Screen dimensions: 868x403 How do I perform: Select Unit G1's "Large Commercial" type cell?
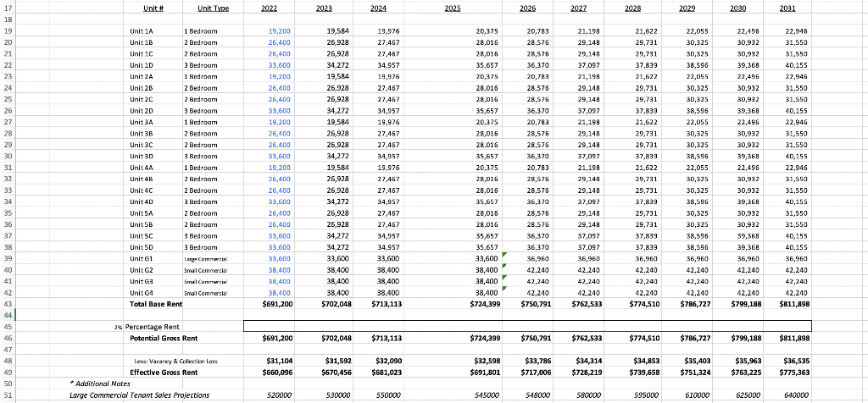205,258
